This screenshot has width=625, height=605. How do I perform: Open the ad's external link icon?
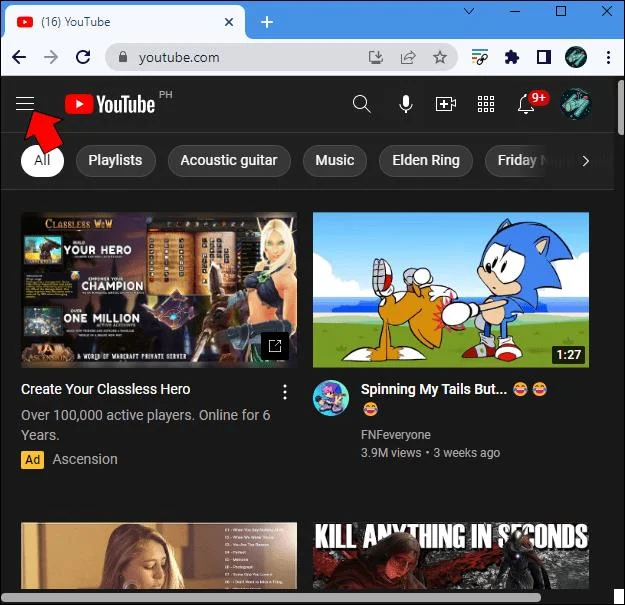(275, 346)
